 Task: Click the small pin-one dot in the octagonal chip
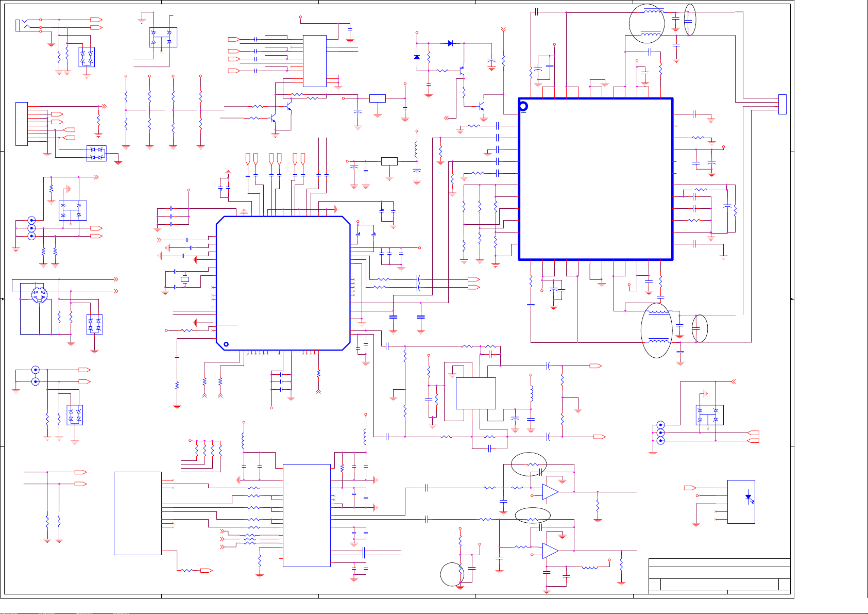point(226,344)
